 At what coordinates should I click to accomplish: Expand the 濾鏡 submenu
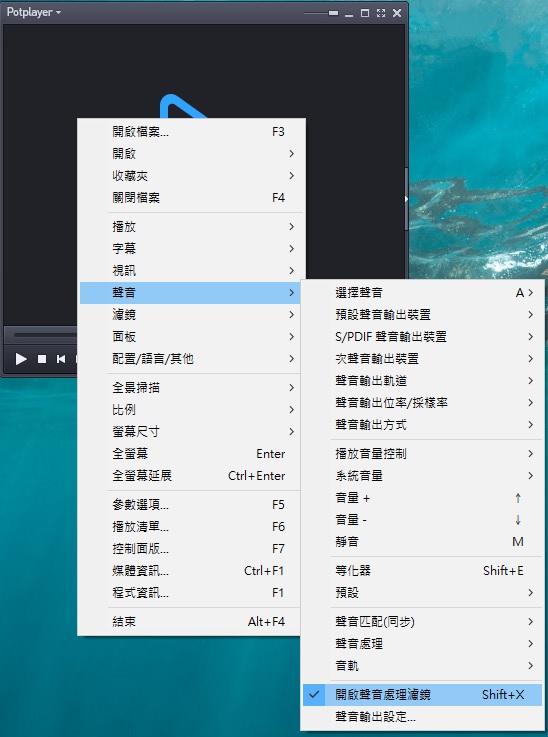click(x=190, y=315)
